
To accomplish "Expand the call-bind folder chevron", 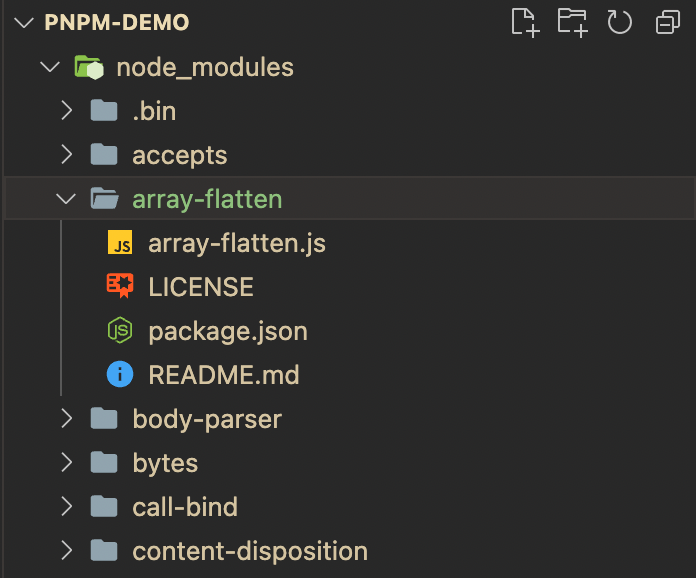I will (x=67, y=506).
